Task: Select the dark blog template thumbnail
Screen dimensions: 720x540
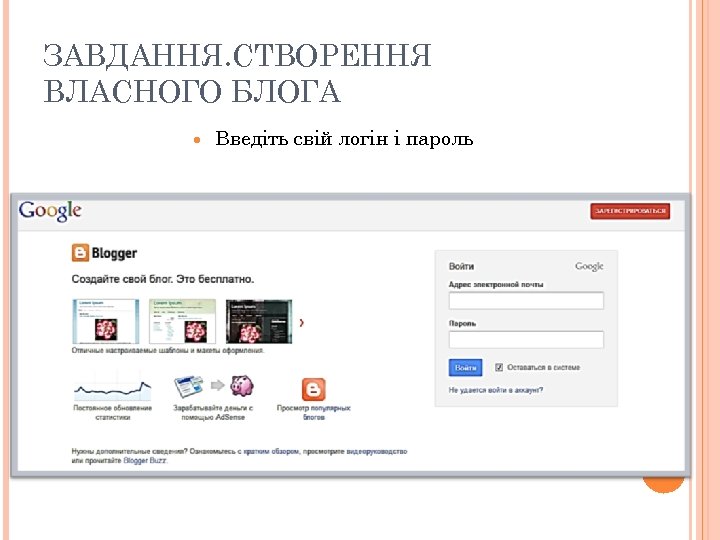Action: pos(259,321)
